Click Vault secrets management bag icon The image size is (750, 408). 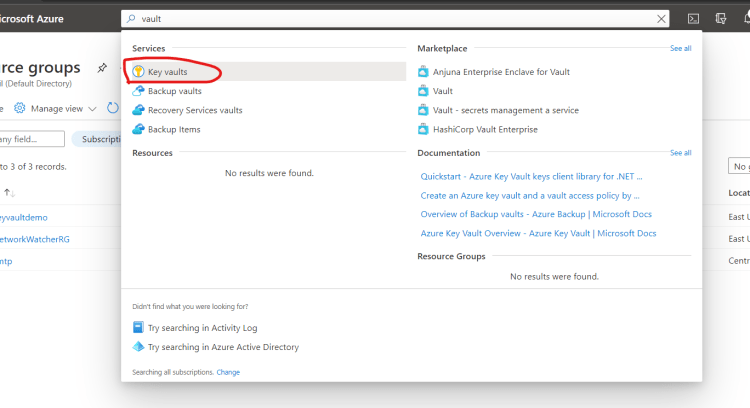coord(423,110)
